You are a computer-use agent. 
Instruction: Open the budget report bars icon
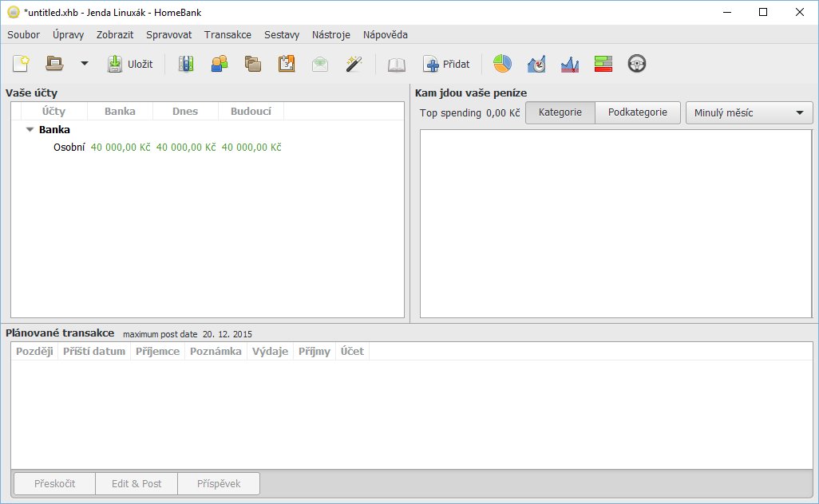point(603,64)
